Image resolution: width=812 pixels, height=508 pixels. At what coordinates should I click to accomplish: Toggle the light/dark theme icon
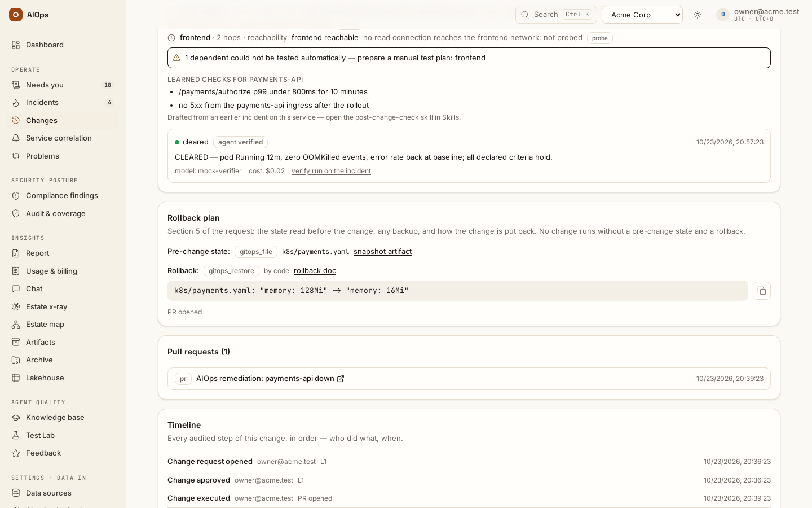(698, 15)
